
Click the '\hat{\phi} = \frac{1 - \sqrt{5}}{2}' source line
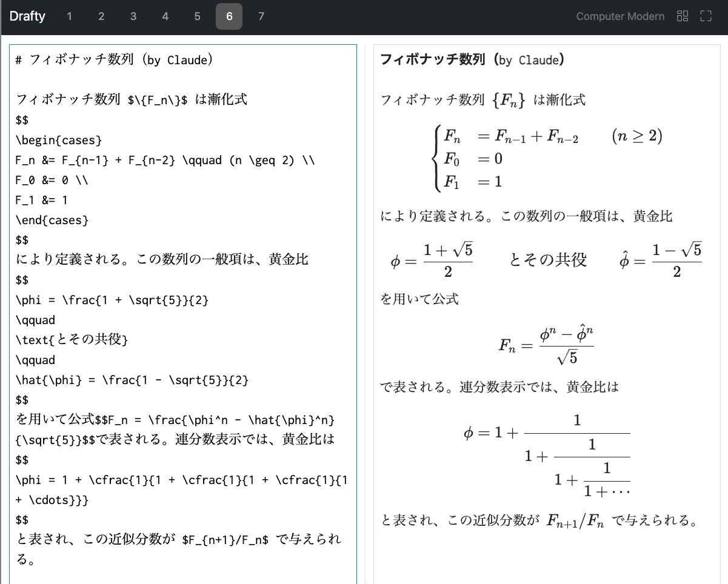(132, 380)
